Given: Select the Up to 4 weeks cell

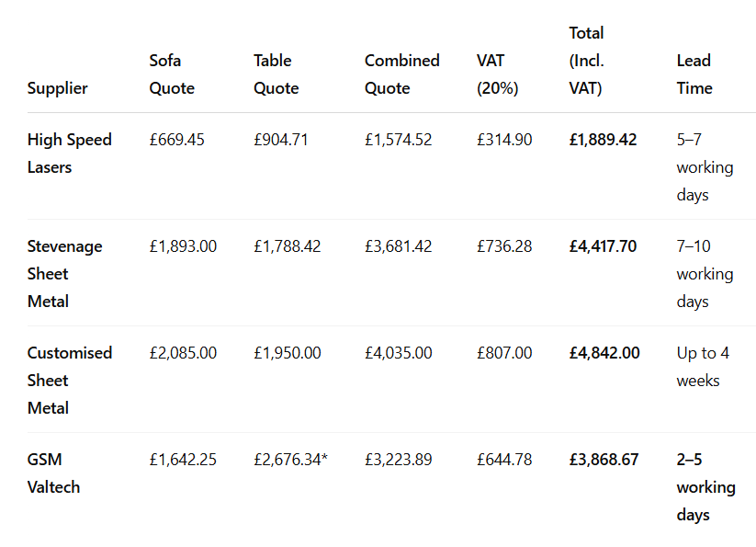Looking at the screenshot, I should 703,367.
